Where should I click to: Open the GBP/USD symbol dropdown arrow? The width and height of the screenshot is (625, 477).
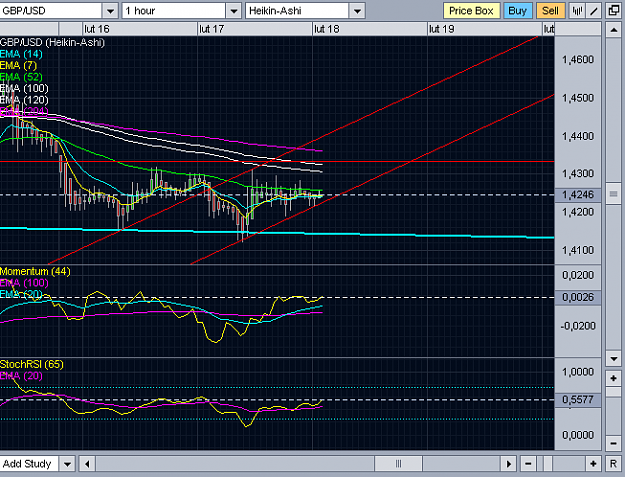[x=110, y=11]
